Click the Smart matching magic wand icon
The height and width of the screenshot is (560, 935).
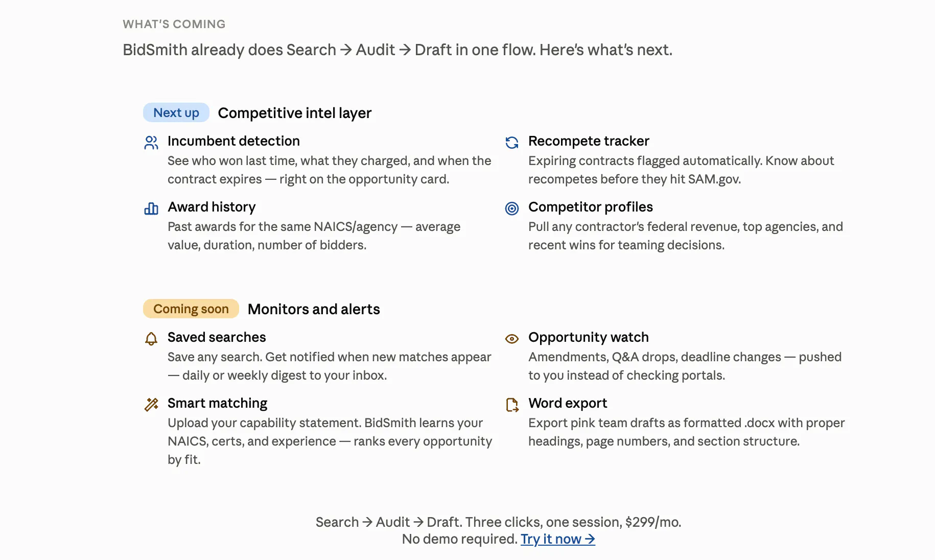click(151, 405)
